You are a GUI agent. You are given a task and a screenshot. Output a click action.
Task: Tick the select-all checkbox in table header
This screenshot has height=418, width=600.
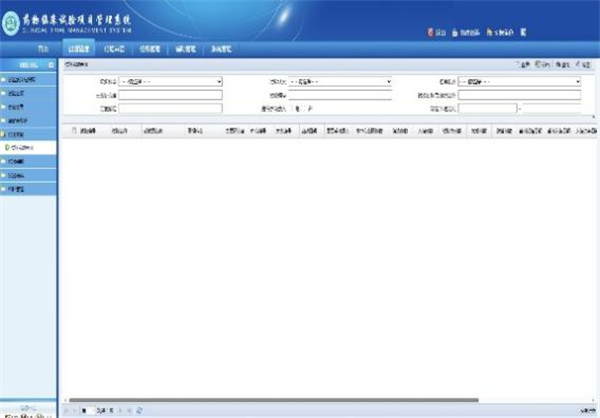point(74,130)
